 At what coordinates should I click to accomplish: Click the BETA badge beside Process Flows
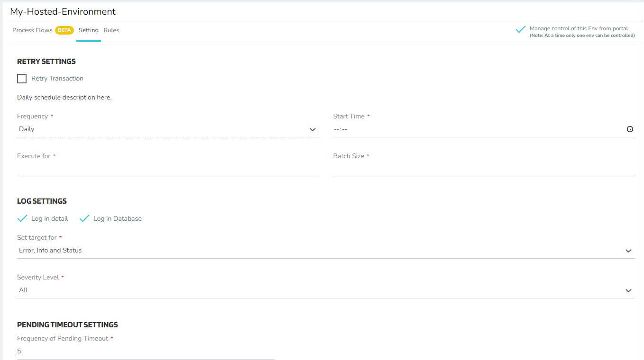pos(64,30)
